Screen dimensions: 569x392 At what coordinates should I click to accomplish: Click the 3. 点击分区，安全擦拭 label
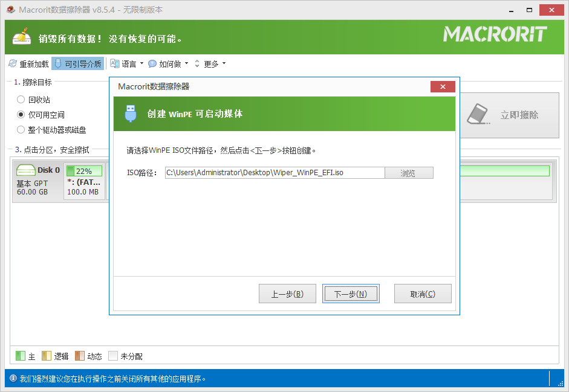pyautogui.click(x=52, y=150)
